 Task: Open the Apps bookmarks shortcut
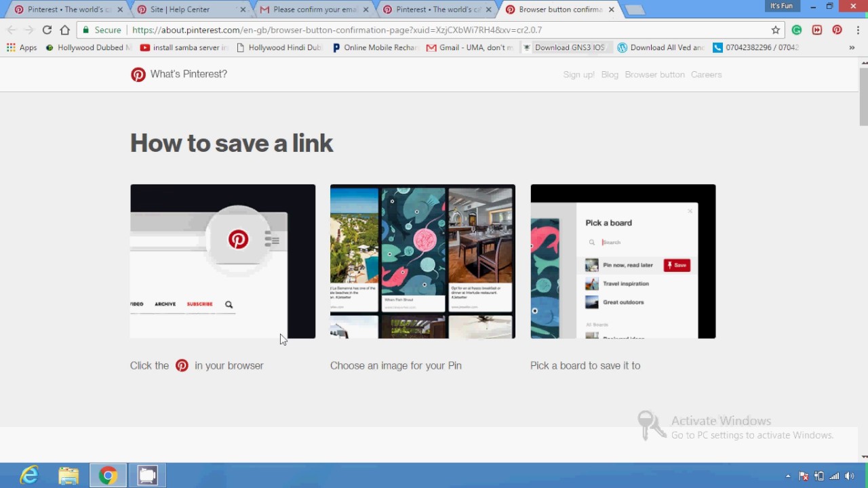click(x=22, y=47)
